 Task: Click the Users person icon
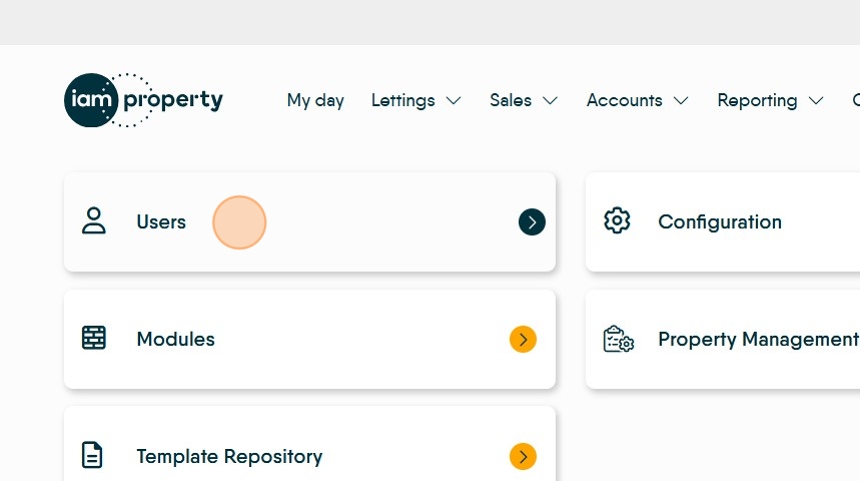[94, 221]
